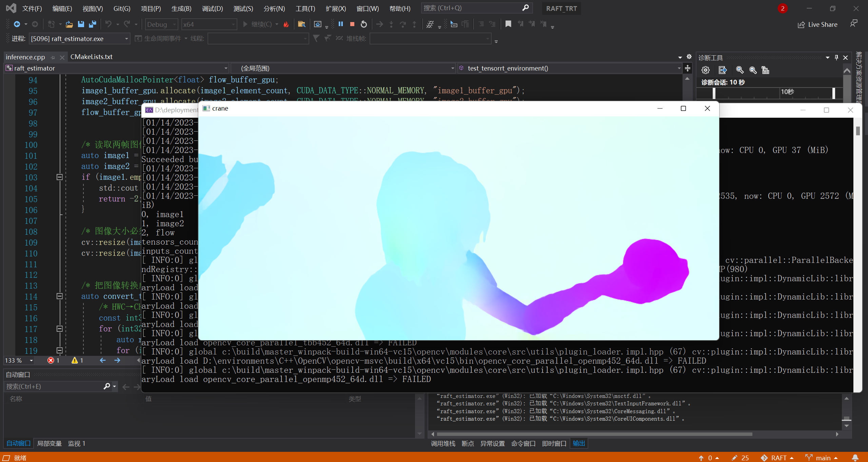Viewport: 868px width, 462px height.
Task: Save all files with the double-disk icon
Action: [x=92, y=24]
